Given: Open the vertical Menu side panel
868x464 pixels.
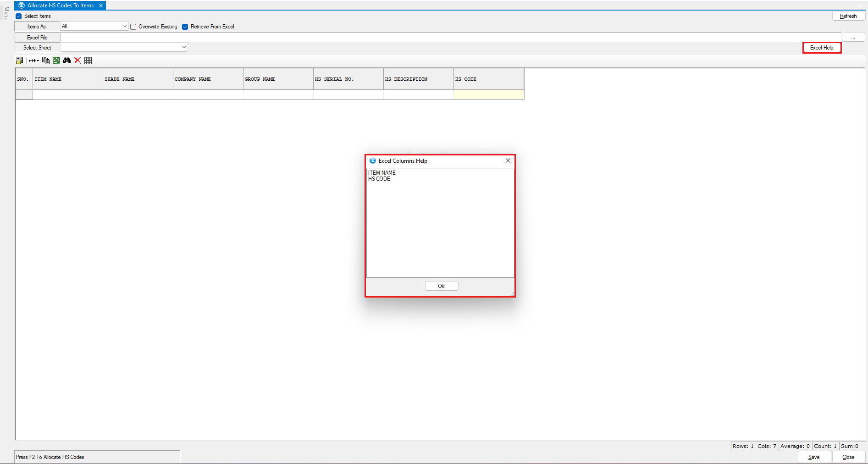Looking at the screenshot, I should tap(6, 14).
